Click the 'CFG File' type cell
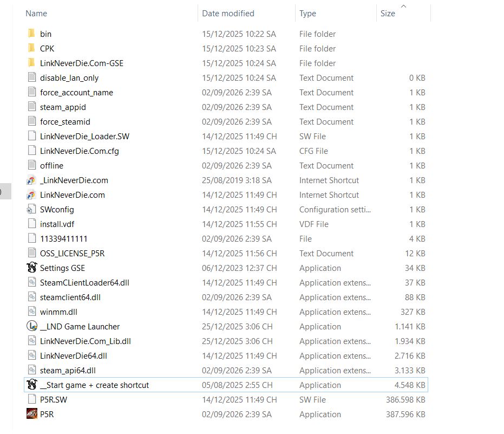504x434 pixels. coord(313,151)
